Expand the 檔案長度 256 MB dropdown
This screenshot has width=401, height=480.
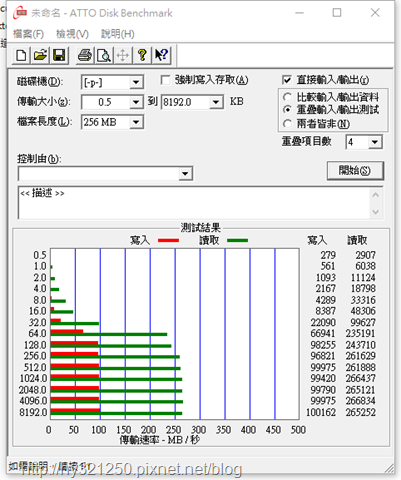pyautogui.click(x=136, y=122)
